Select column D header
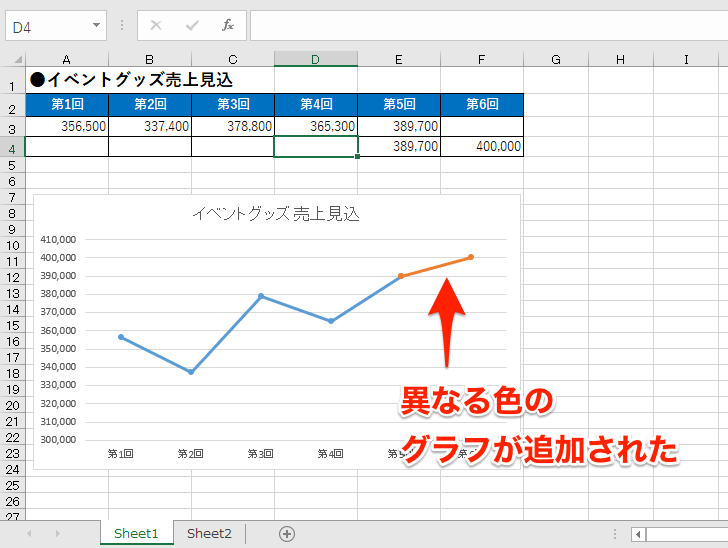Image resolution: width=728 pixels, height=548 pixels. click(x=316, y=59)
